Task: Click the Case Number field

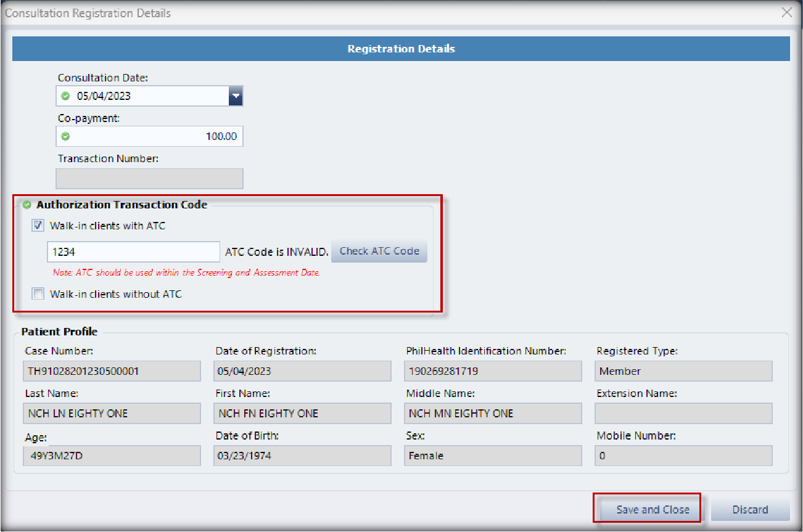Action: tap(111, 371)
